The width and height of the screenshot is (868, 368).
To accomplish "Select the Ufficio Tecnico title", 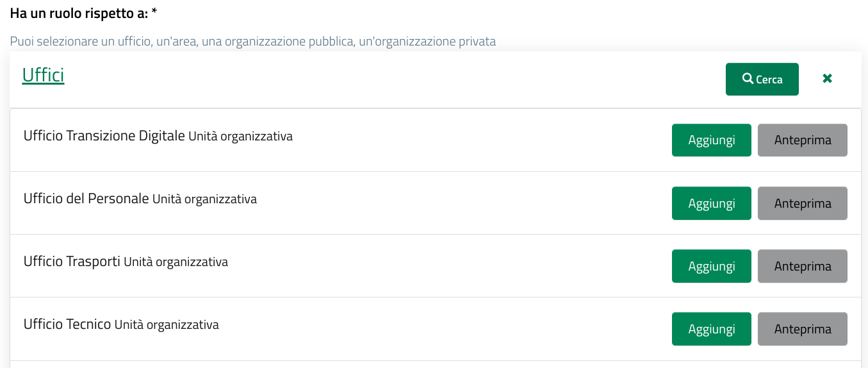I will 67,324.
